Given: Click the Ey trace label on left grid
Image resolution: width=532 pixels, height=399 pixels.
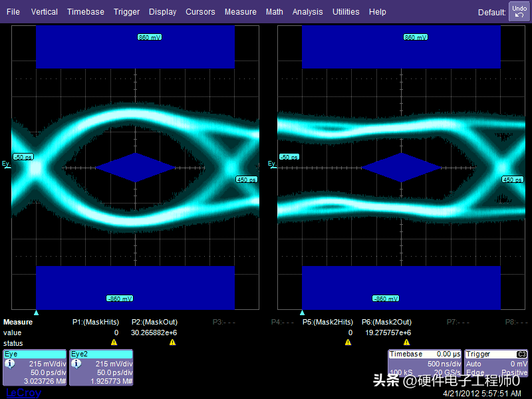Looking at the screenshot, I should (6, 164).
